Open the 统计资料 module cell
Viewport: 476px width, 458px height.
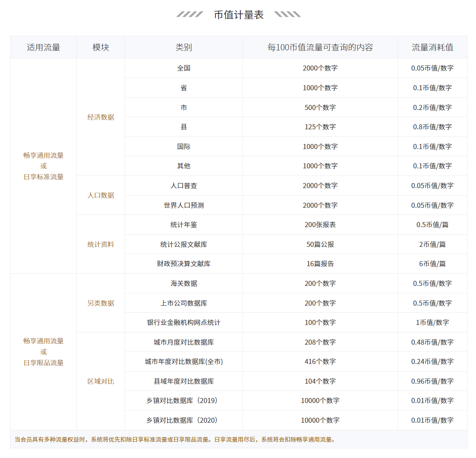point(101,244)
